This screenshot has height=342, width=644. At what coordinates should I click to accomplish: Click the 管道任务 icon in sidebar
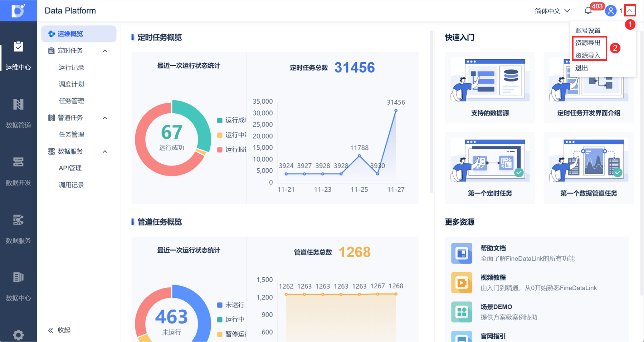pos(52,118)
